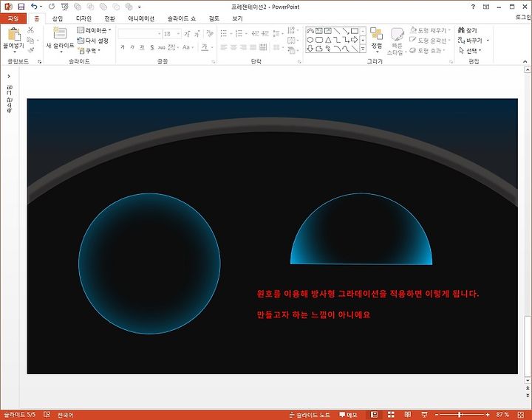
Task: Open PowerPoint help question mark
Action: tap(473, 7)
